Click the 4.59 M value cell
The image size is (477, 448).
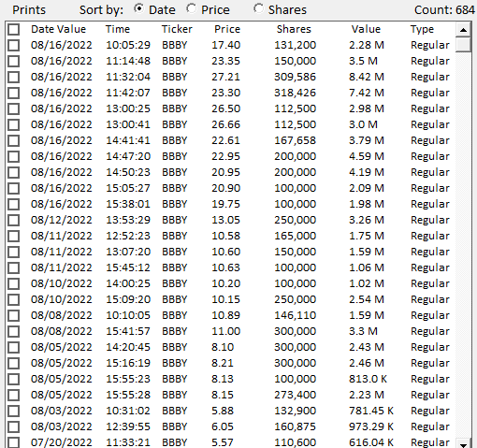click(x=367, y=156)
